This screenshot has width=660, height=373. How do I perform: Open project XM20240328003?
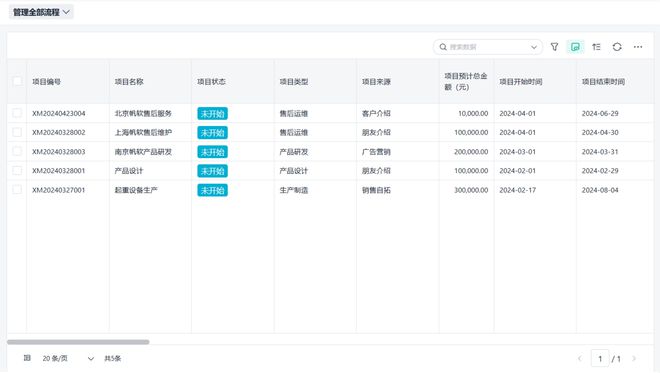pos(59,152)
